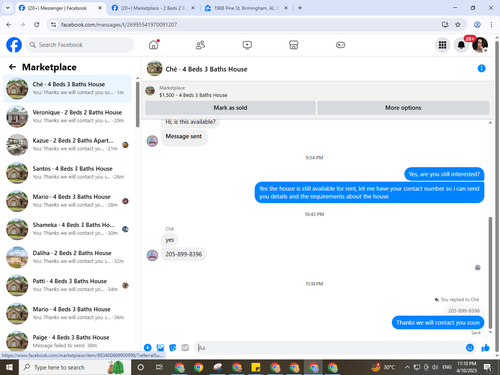The width and height of the screenshot is (500, 375).
Task: Go to the Home feed icon
Action: tap(154, 45)
